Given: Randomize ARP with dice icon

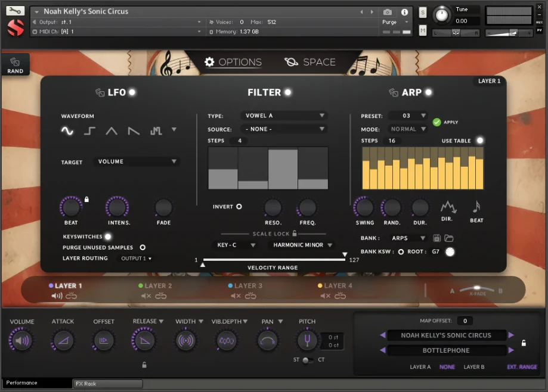Looking at the screenshot, I should (x=394, y=92).
